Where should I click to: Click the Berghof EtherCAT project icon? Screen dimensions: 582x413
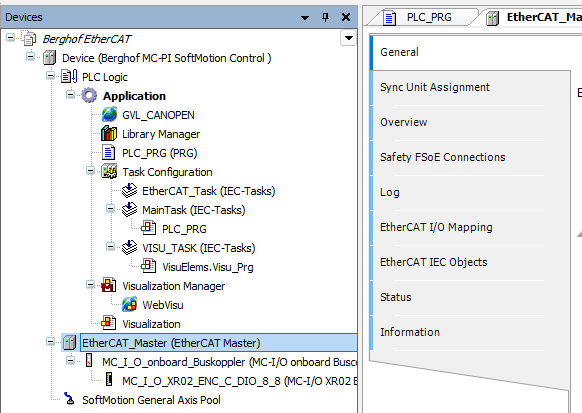point(30,39)
